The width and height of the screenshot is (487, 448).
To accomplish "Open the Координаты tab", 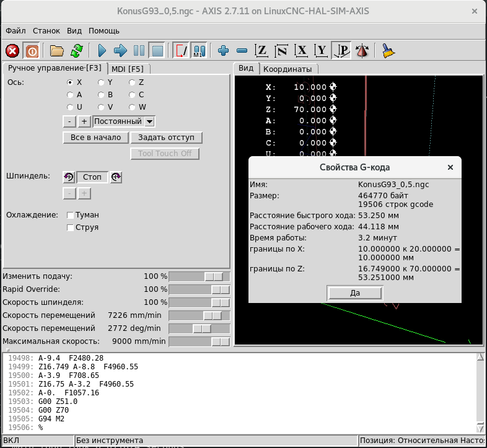I will [287, 69].
